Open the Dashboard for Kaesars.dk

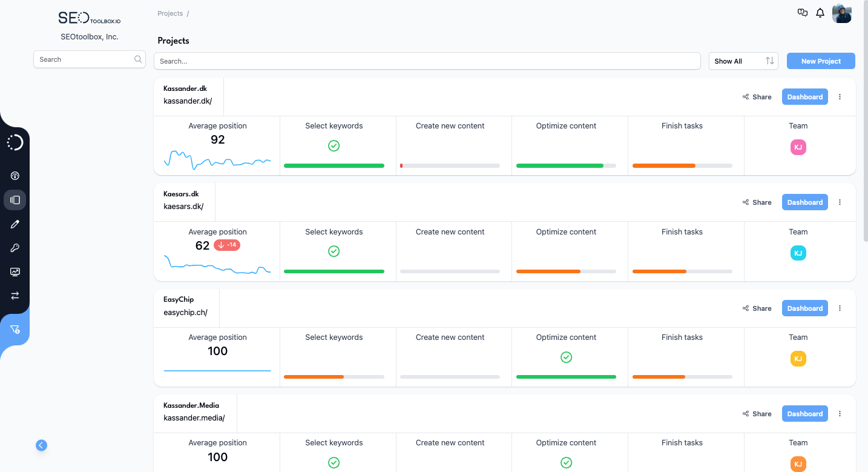[804, 202]
